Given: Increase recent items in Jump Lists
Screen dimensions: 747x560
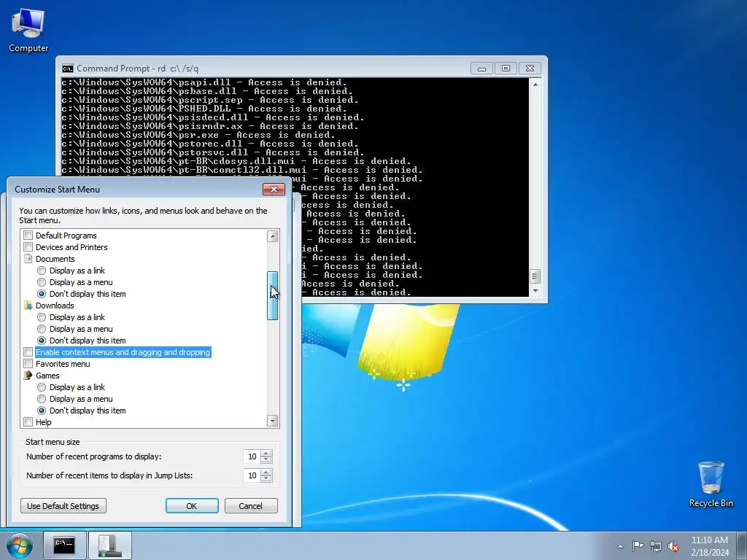Looking at the screenshot, I should point(266,472).
